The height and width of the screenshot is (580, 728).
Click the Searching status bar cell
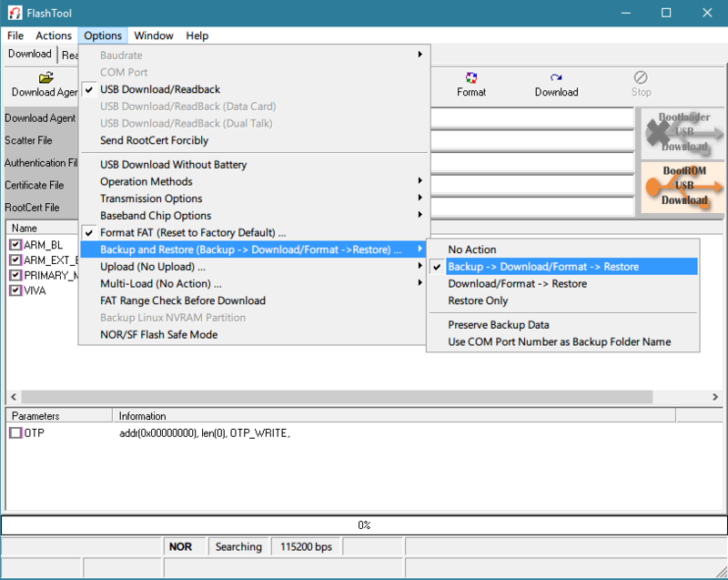(x=238, y=546)
